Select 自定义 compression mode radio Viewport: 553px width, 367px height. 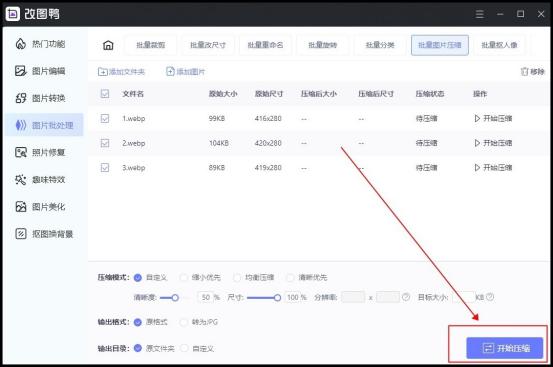point(138,278)
